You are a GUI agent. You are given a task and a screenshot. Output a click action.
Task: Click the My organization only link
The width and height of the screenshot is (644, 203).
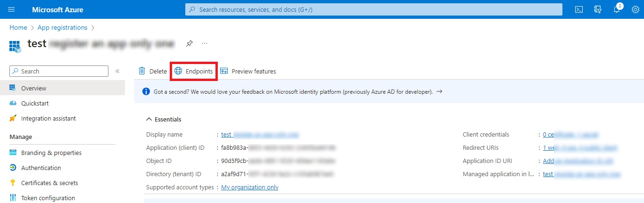tap(250, 187)
